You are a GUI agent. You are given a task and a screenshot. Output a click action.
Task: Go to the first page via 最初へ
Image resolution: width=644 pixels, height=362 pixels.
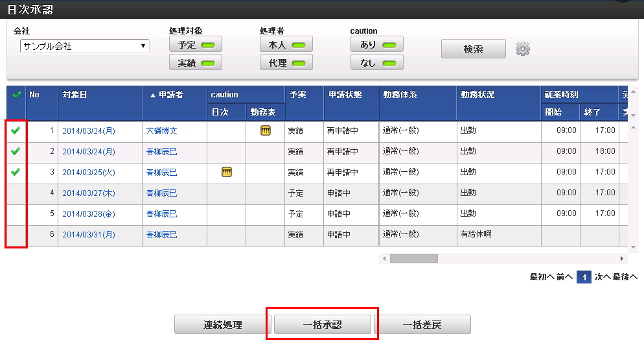(x=542, y=277)
